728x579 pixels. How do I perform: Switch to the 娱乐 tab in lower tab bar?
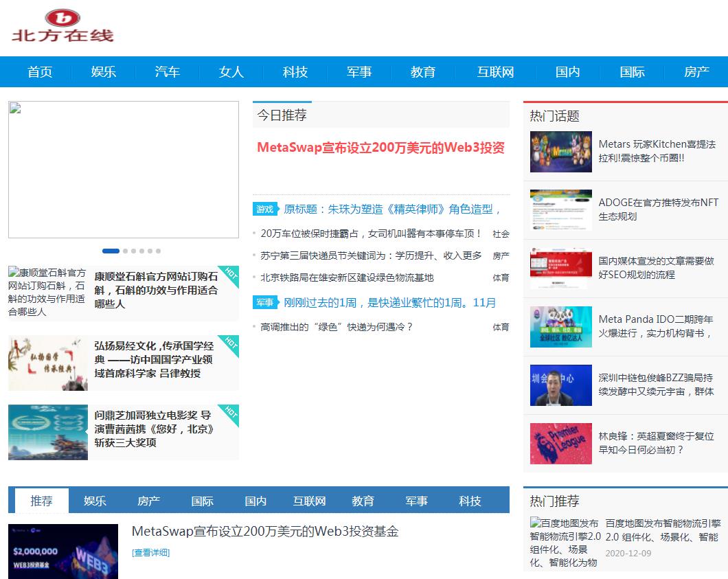95,501
